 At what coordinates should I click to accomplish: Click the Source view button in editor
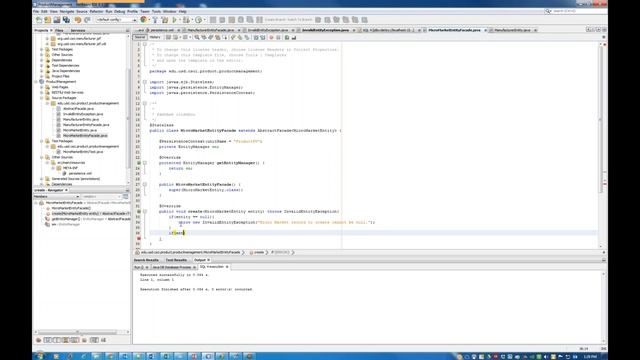(140, 37)
